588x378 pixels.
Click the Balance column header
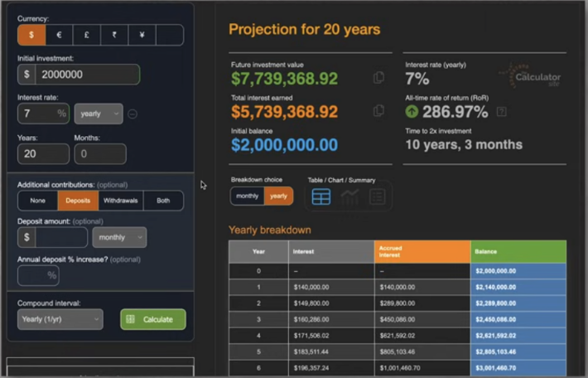518,251
